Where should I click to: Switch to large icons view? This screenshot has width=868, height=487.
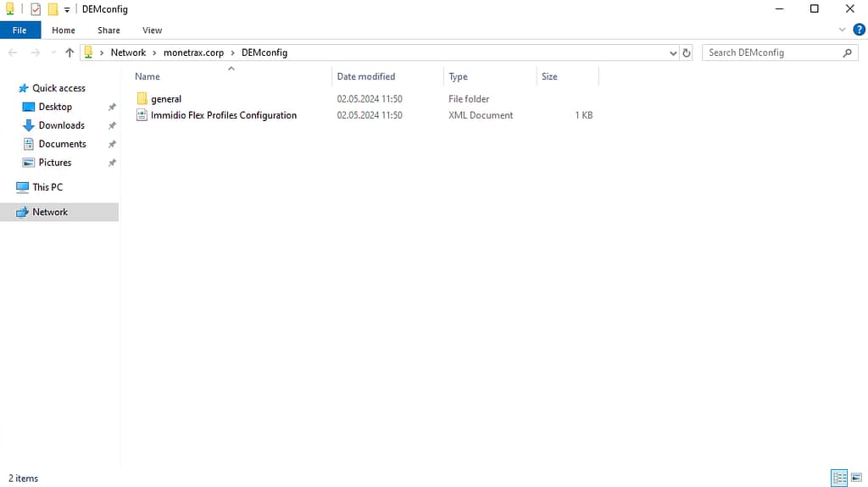point(855,478)
